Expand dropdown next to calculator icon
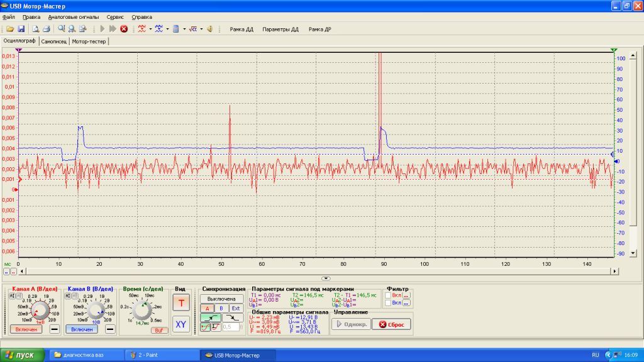644x362 pixels. pyautogui.click(x=184, y=29)
